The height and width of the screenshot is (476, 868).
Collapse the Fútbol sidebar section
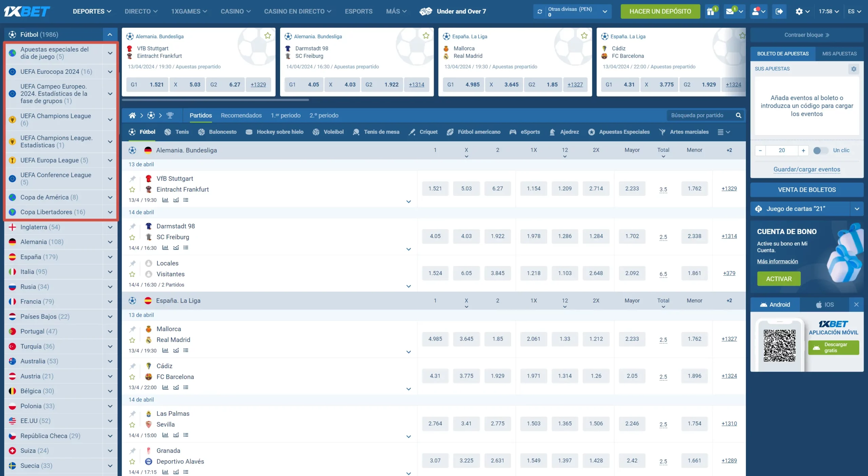pos(110,35)
